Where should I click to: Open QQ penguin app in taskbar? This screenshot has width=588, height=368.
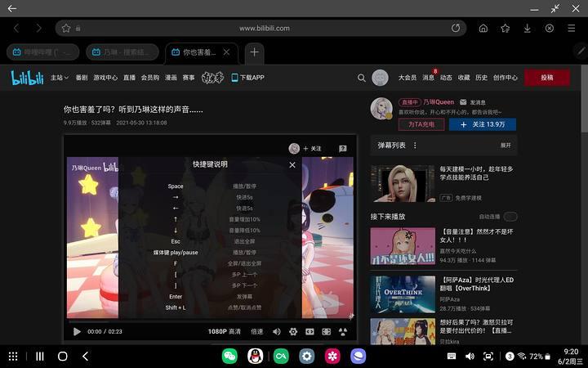pyautogui.click(x=256, y=356)
